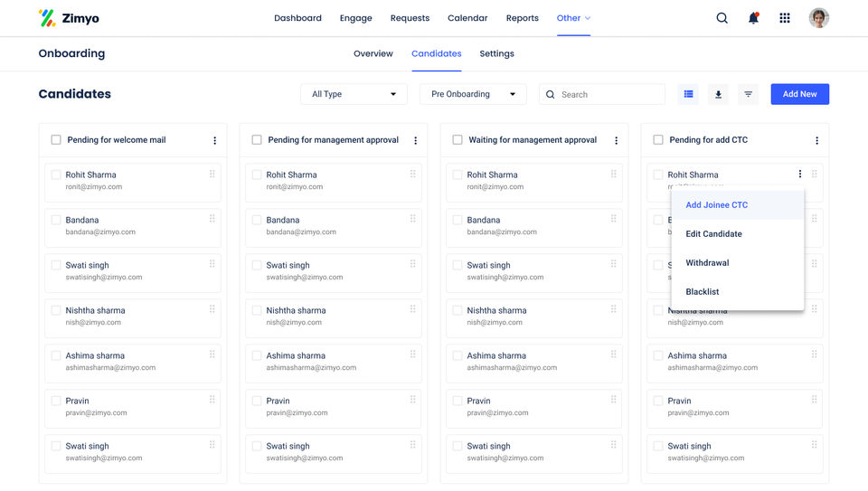Open the notifications bell
868x491 pixels.
coord(753,18)
